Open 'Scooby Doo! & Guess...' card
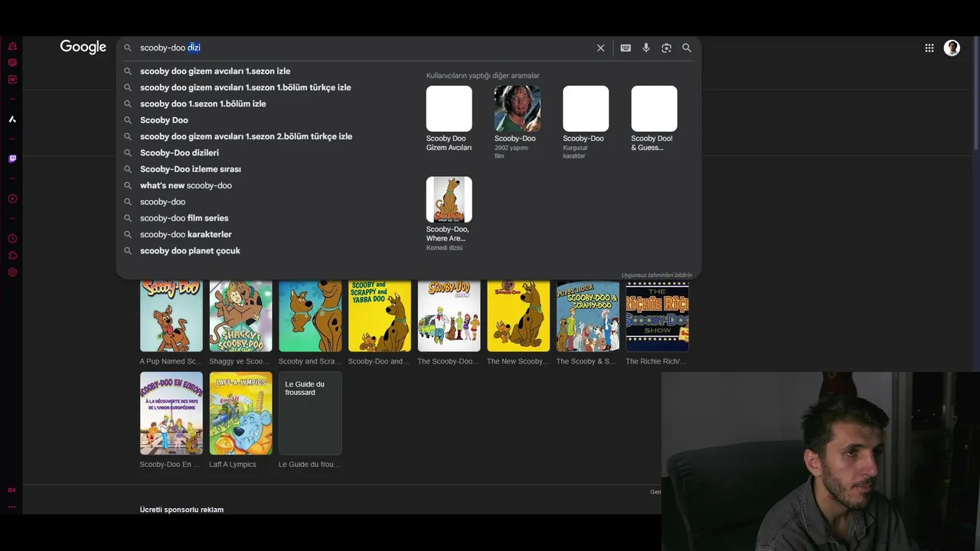This screenshot has width=980, height=551. [x=654, y=119]
